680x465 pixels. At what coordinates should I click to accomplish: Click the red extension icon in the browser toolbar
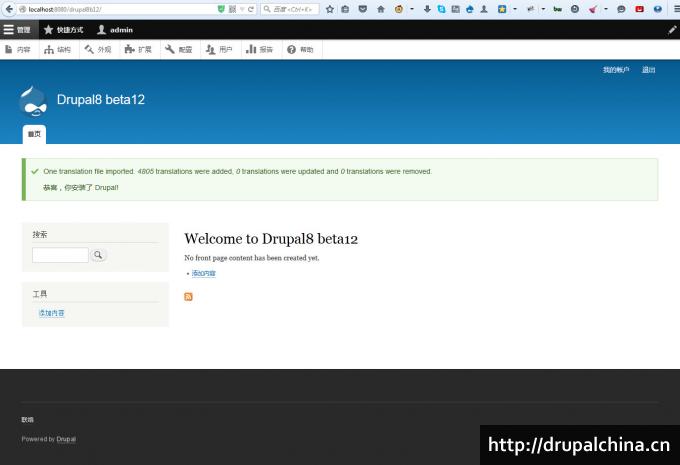(639, 9)
